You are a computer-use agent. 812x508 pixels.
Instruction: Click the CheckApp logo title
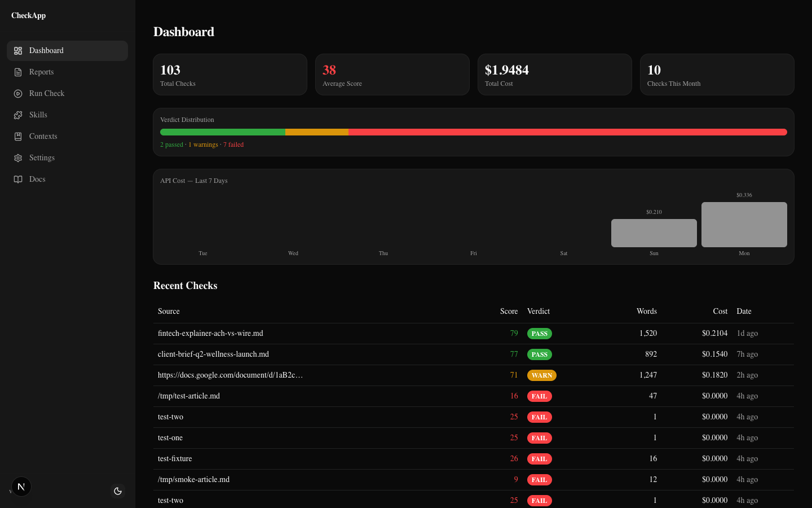tap(29, 16)
